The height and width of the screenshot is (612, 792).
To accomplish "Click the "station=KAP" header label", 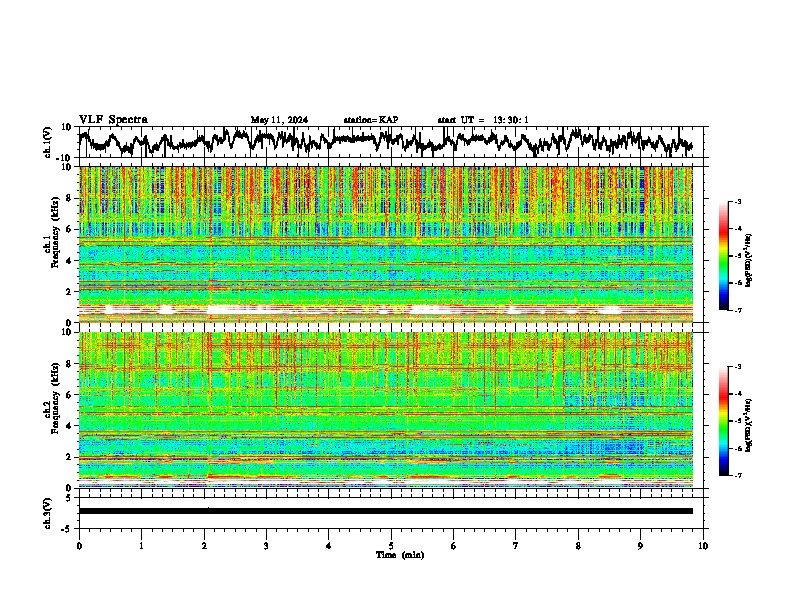I will click(x=371, y=120).
